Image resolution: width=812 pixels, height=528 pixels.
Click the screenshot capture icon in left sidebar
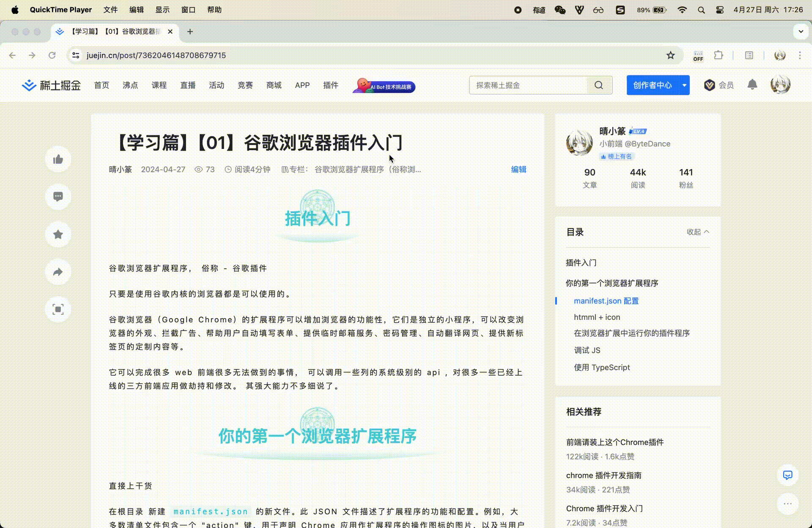coord(58,309)
